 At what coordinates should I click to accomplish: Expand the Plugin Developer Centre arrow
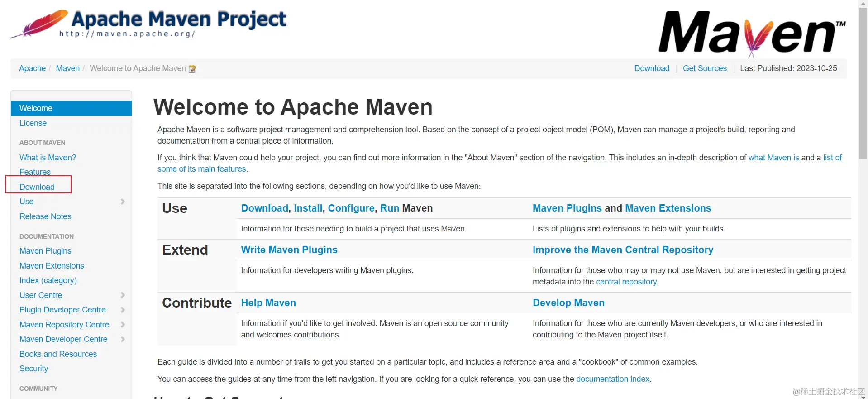click(x=123, y=310)
